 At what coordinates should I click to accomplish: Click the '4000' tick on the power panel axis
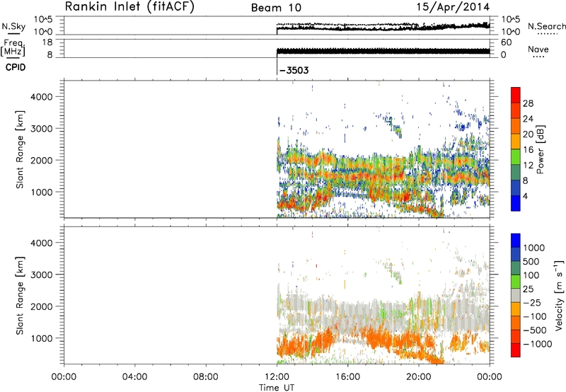pyautogui.click(x=42, y=97)
